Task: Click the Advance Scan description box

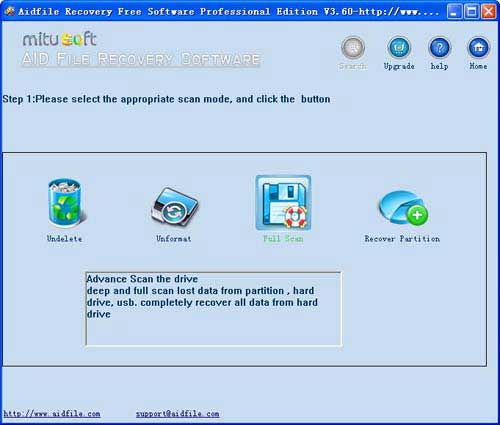Action: 213,309
